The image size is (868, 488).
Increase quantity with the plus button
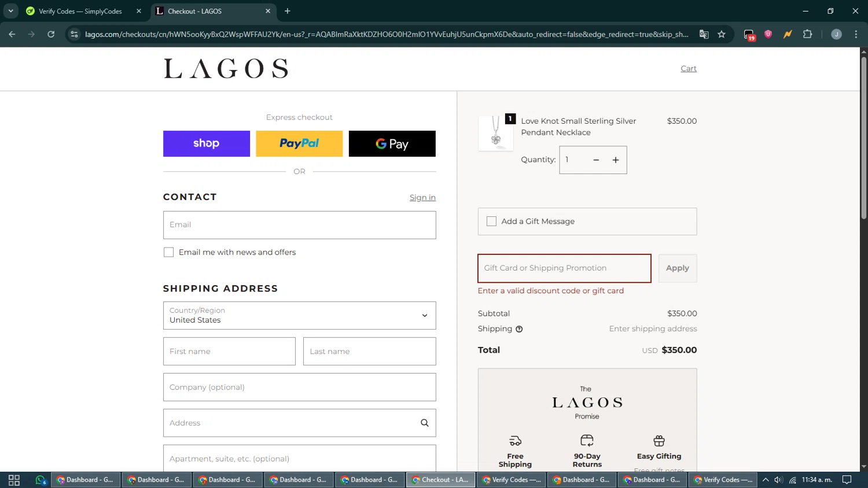616,160
